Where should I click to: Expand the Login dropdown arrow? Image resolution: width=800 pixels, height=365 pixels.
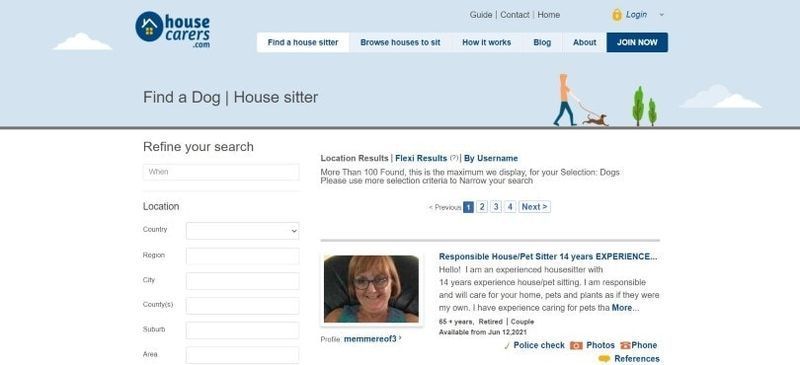(x=662, y=15)
